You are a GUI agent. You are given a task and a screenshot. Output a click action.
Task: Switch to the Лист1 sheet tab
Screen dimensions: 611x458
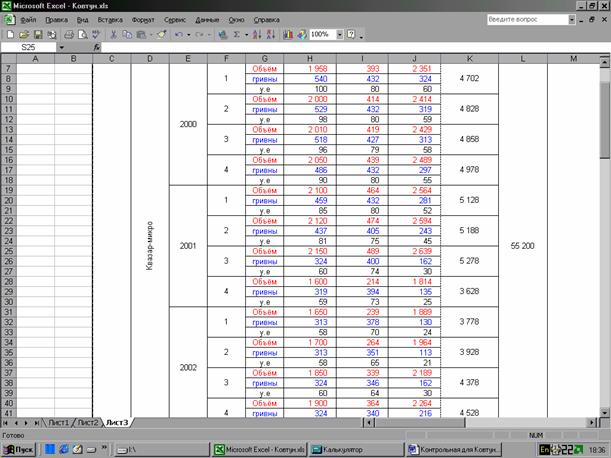tap(61, 423)
